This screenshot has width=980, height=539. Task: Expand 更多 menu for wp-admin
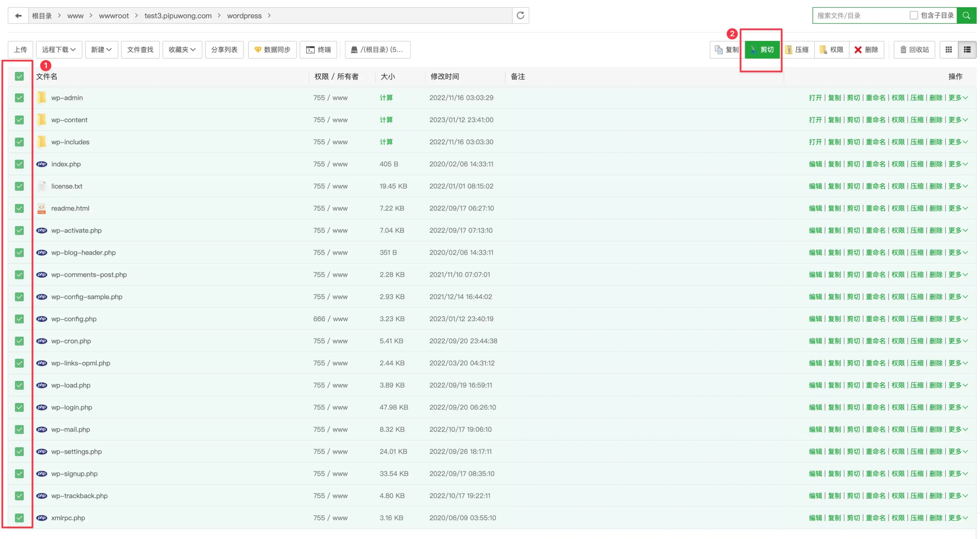pos(958,98)
